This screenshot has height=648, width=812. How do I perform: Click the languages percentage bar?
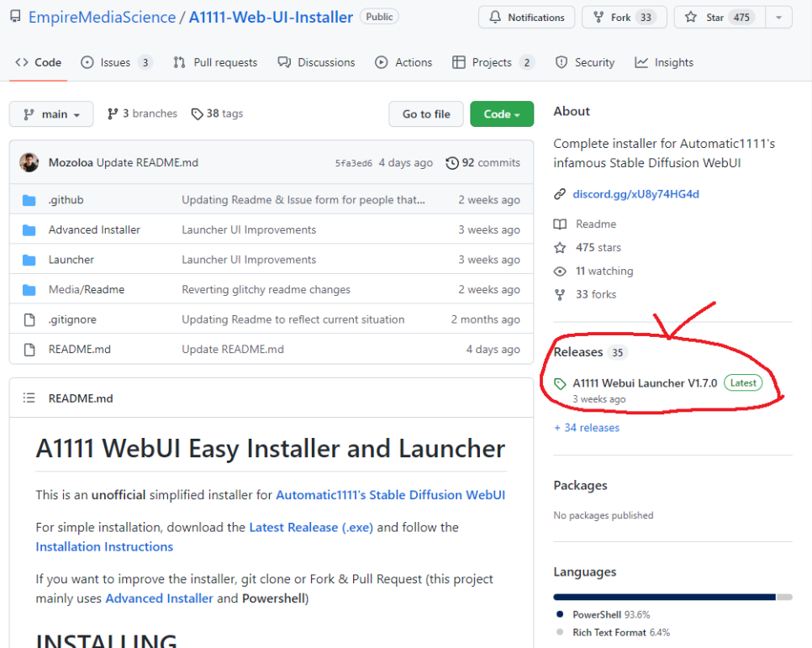[x=672, y=598]
